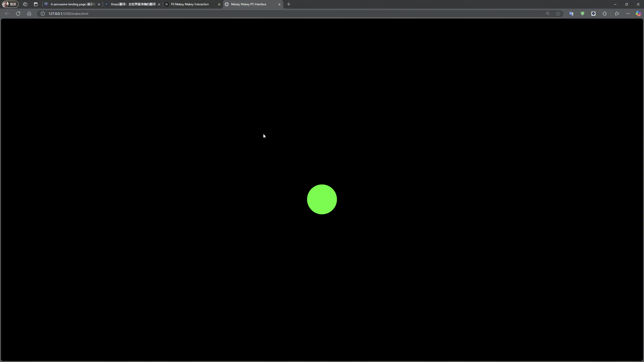
Task: Open the green shield ad-blocker extension
Action: 583,14
